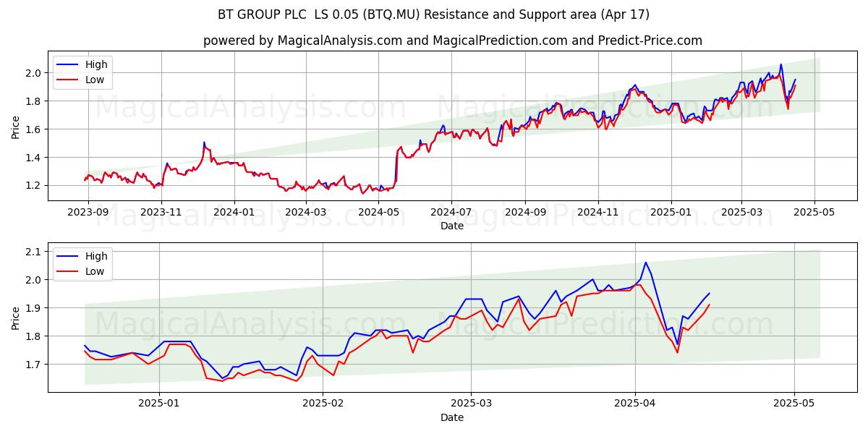Viewport: 868px width, 434px height.
Task: Click the 2025-01 tick label on top chart
Action: coord(671,213)
